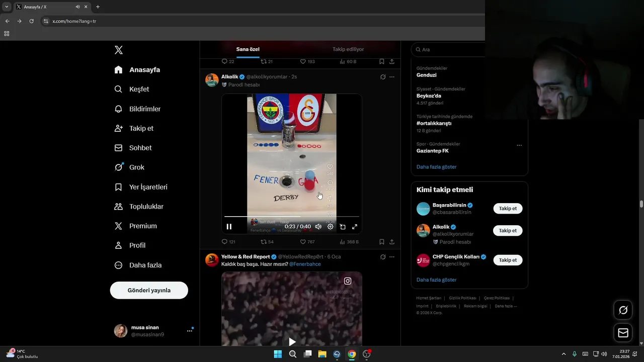Open Bildirimler notifications
Screen dimensions: 644x362
(x=137, y=109)
